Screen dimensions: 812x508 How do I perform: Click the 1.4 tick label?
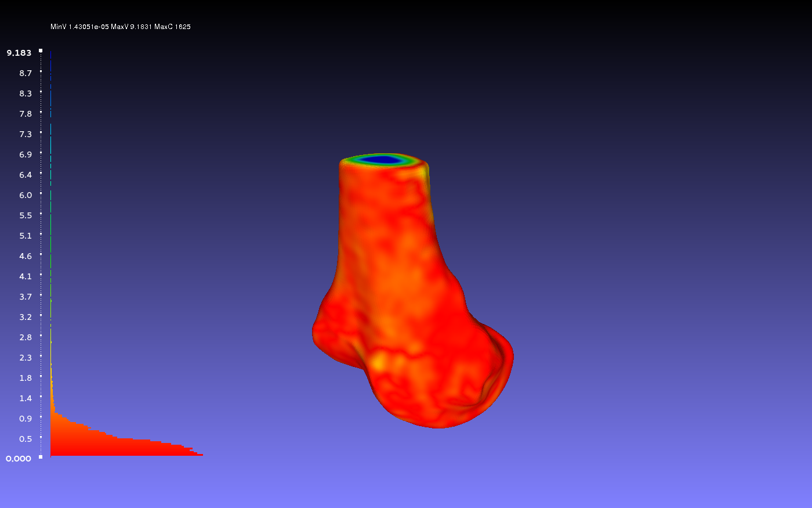coord(26,398)
